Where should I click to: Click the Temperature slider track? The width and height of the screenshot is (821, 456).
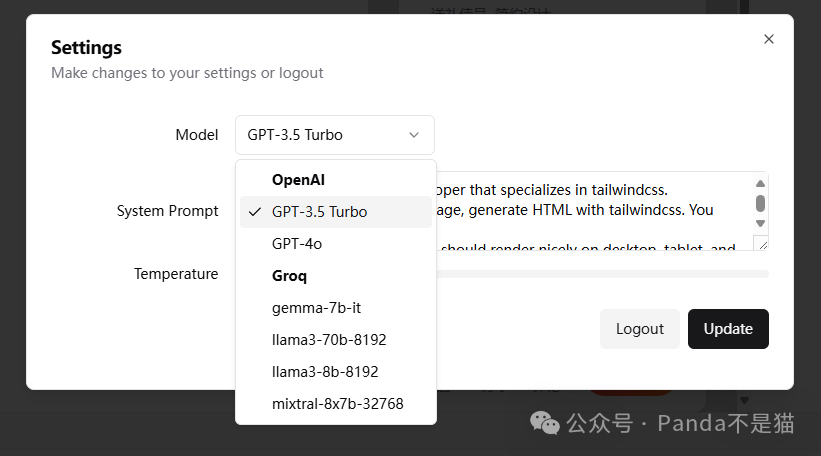tap(600, 273)
